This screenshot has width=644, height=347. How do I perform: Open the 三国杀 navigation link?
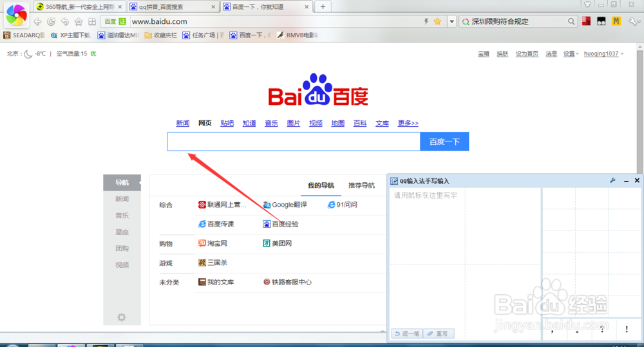pyautogui.click(x=213, y=263)
